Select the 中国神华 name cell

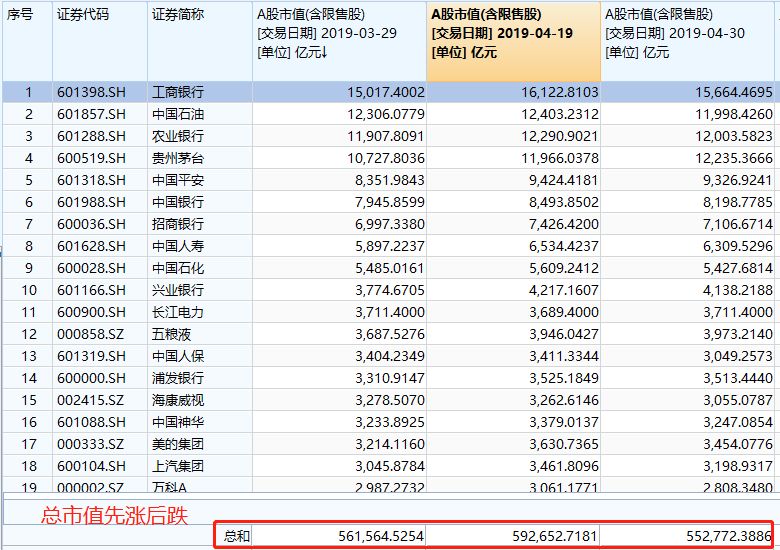coord(200,422)
